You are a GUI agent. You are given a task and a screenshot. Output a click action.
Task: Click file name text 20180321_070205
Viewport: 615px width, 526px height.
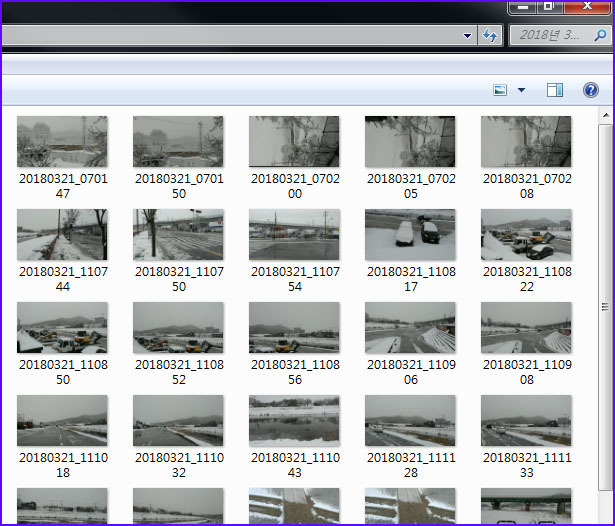pyautogui.click(x=411, y=186)
